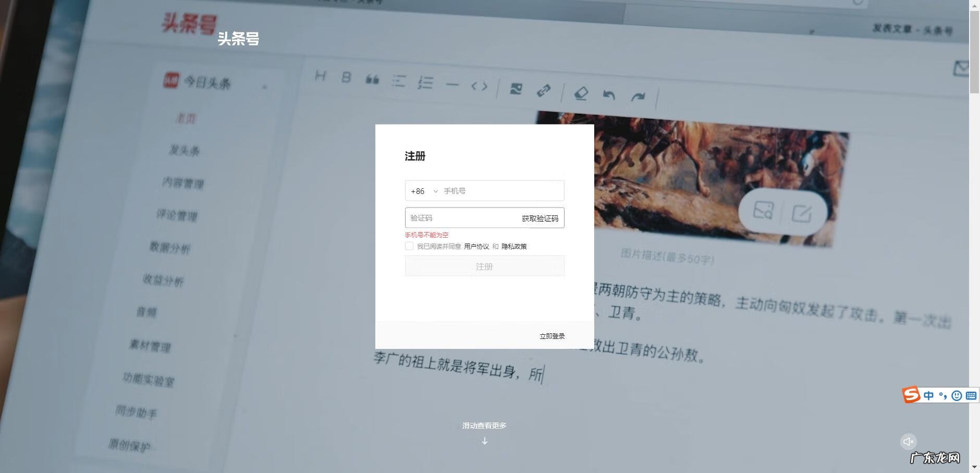Select the heading formatting tool
The image size is (980, 473).
(322, 76)
